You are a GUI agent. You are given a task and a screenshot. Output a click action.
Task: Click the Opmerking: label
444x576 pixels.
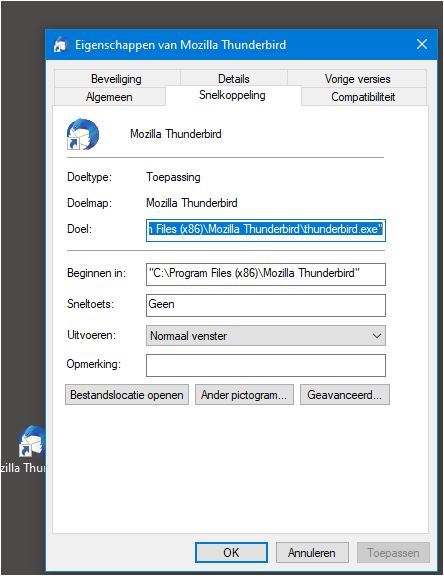click(x=94, y=364)
